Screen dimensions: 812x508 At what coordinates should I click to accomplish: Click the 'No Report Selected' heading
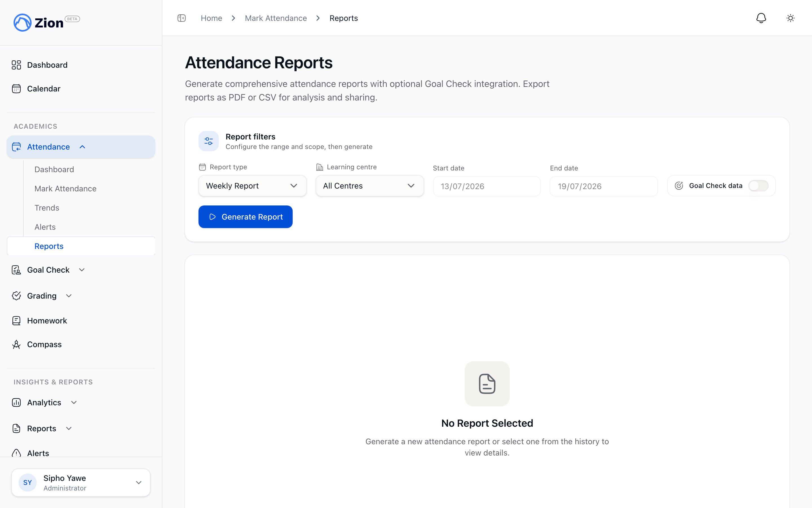click(487, 423)
